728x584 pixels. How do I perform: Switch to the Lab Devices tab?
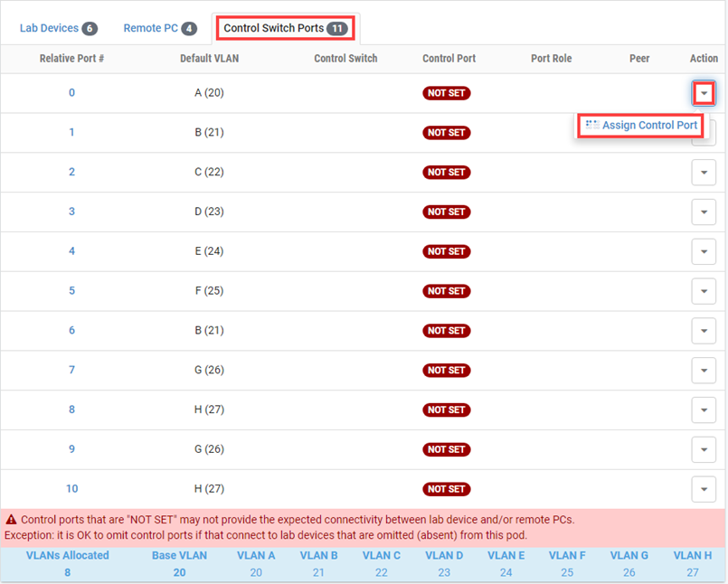58,28
